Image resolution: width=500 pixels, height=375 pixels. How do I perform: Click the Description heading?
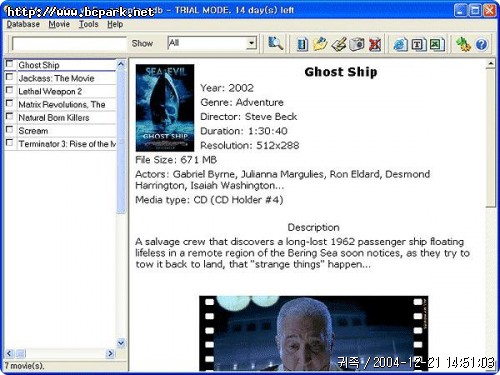click(313, 227)
